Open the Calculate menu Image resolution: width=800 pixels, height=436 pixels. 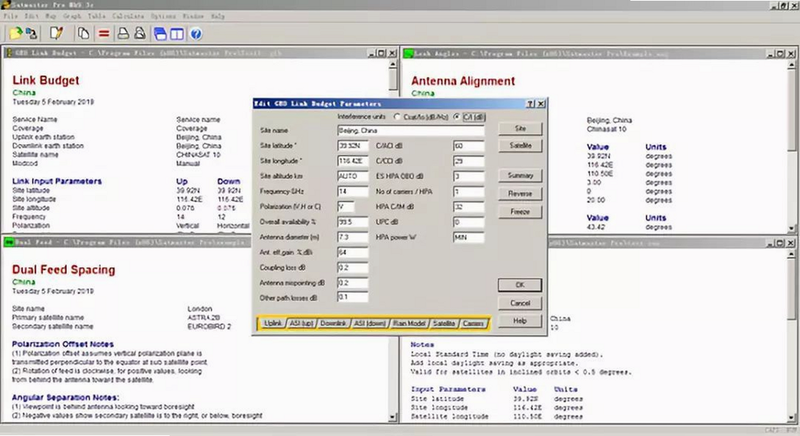(x=128, y=16)
